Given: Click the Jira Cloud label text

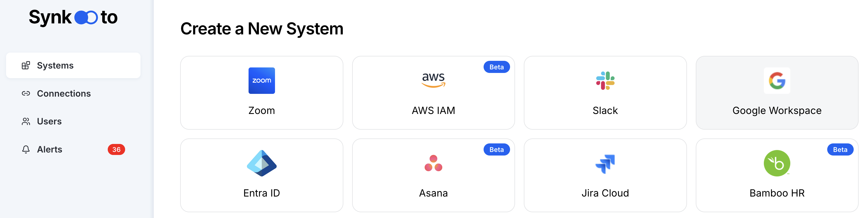Looking at the screenshot, I should click(x=605, y=193).
